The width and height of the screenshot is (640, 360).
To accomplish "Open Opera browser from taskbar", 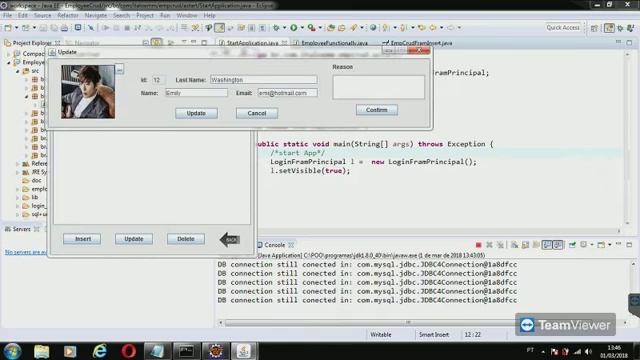I will tap(128, 351).
